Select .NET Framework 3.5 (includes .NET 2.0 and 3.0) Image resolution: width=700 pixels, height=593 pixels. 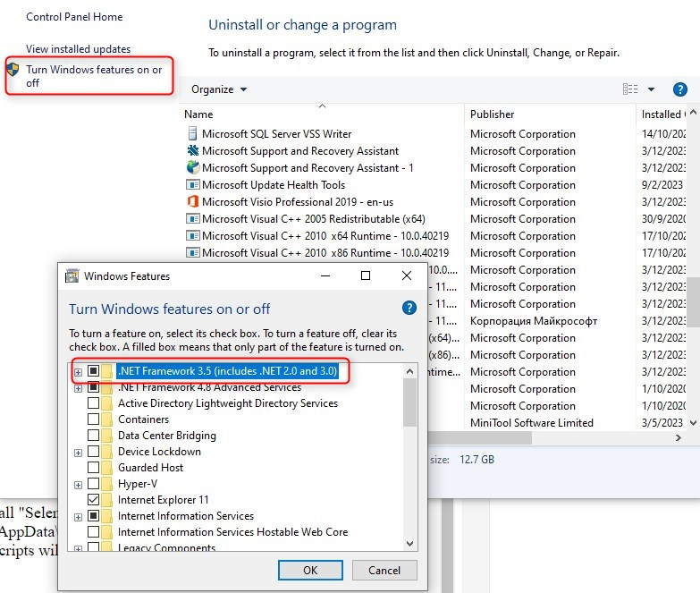227,370
